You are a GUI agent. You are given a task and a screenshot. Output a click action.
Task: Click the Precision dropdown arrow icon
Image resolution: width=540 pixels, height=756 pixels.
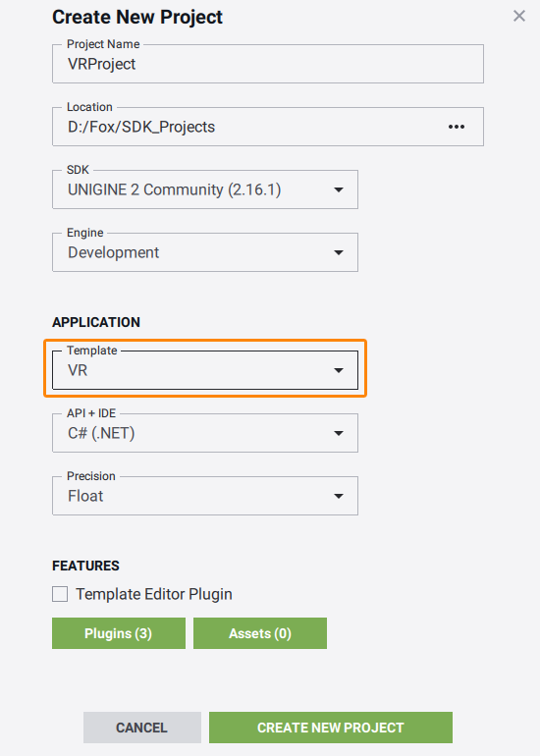[x=339, y=496]
